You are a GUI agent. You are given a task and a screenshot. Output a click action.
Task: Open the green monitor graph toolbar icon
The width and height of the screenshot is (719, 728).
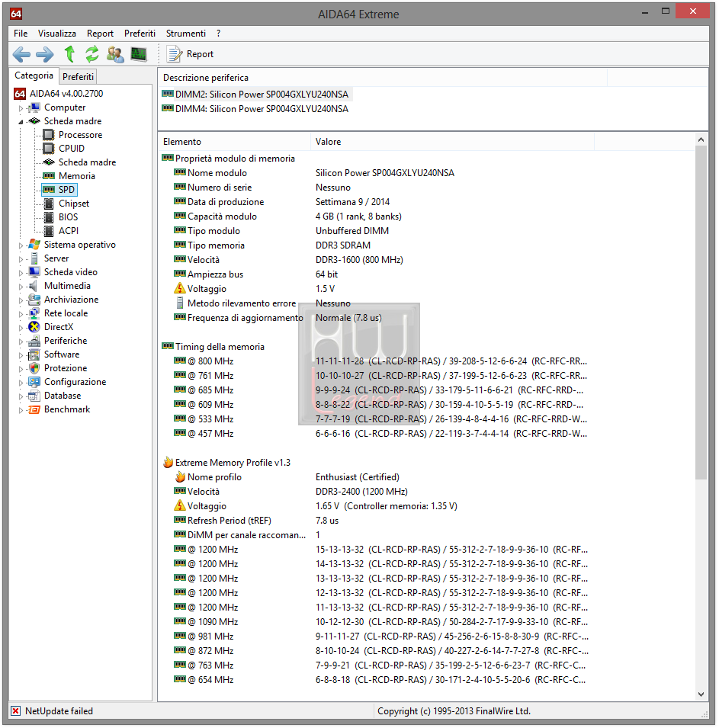point(139,54)
